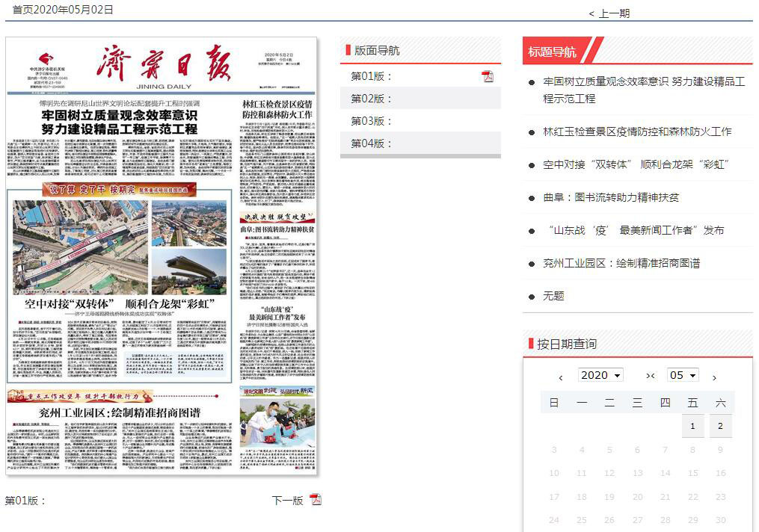Open article 牢固树立质量观念效率意识

pos(644,90)
